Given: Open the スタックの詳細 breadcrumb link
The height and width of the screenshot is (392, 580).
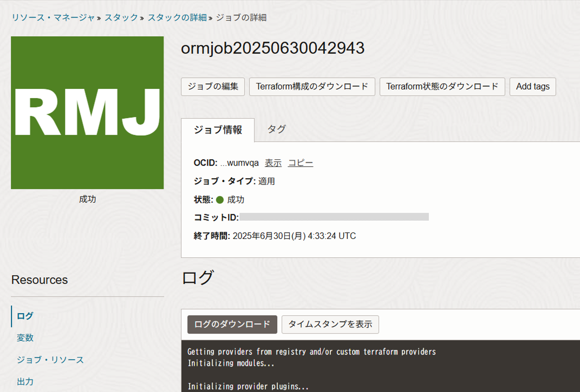Looking at the screenshot, I should coord(177,17).
